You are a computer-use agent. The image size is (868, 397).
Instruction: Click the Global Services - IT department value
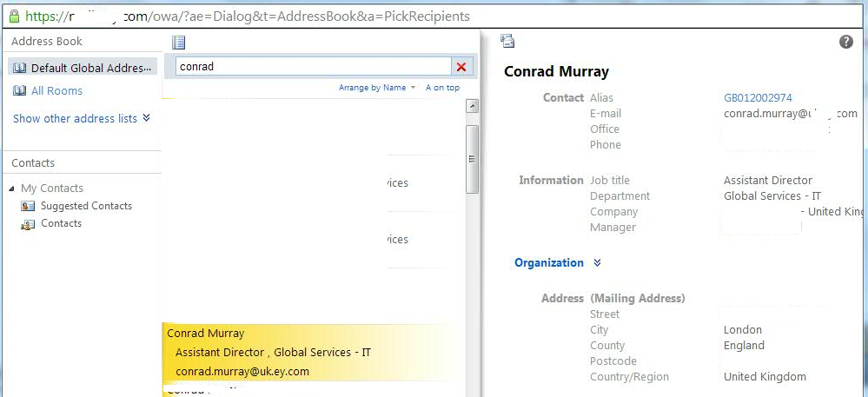[772, 196]
